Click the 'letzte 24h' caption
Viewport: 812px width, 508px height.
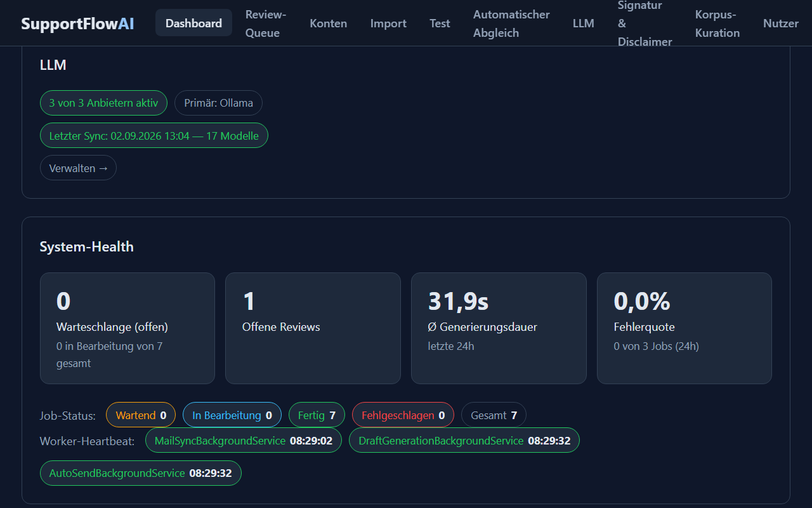451,346
